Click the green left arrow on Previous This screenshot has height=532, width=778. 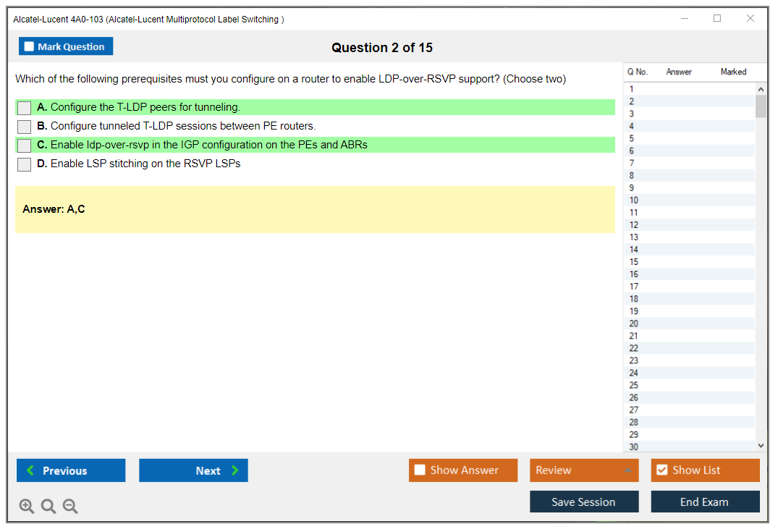click(30, 470)
